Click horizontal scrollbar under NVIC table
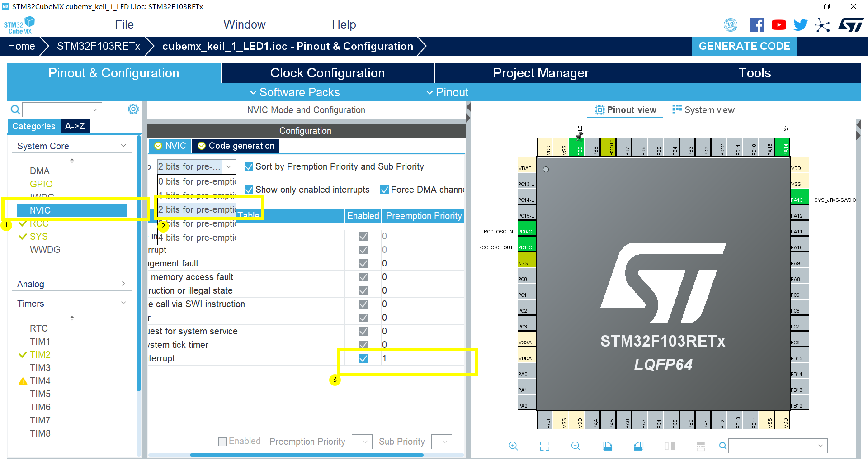868x466 pixels. (307, 455)
